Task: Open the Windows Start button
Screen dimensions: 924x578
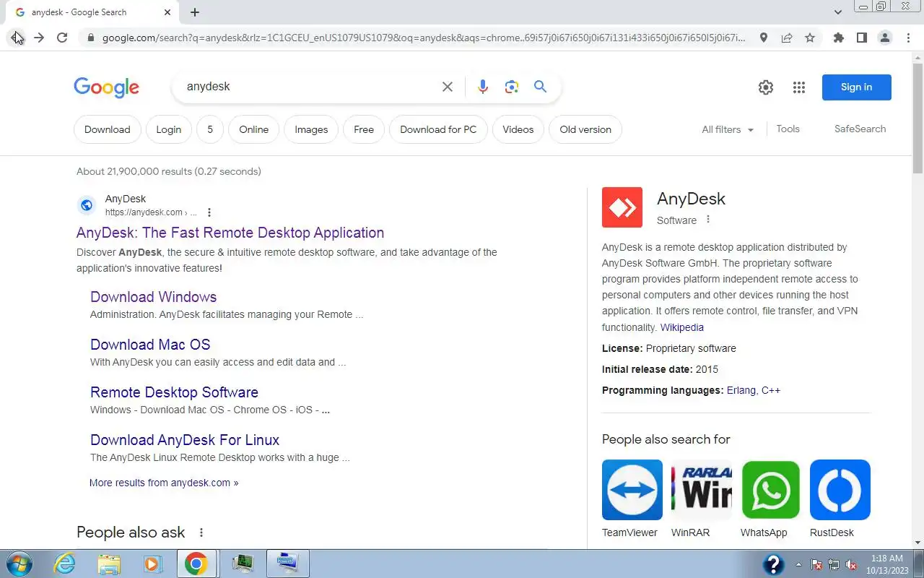Action: (18, 564)
